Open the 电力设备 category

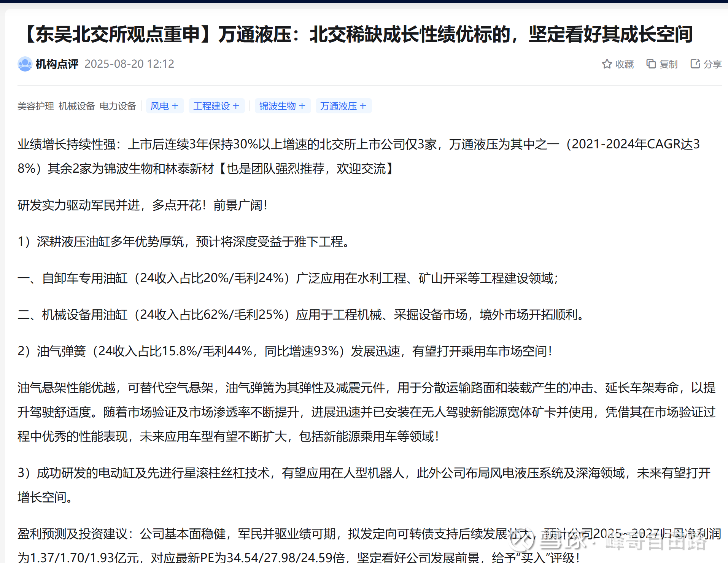118,106
